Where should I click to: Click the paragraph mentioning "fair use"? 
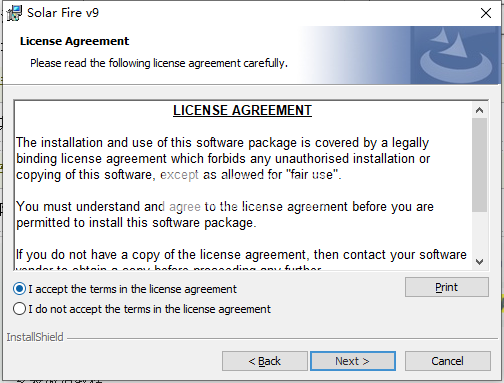223,159
